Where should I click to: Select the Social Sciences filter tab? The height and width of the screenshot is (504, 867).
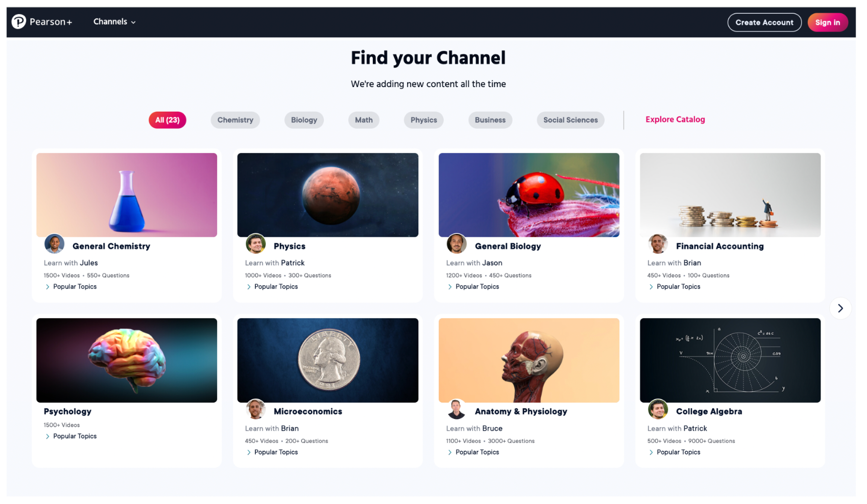(x=570, y=120)
